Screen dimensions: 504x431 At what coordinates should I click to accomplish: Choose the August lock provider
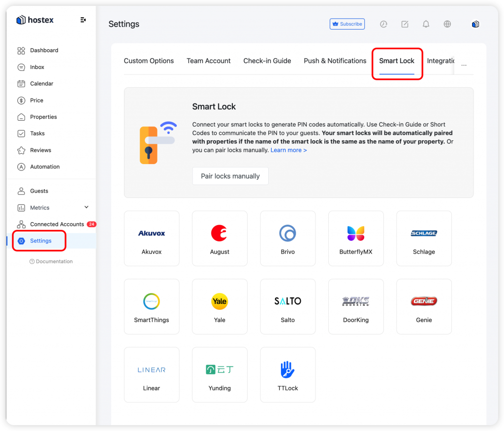[220, 238]
